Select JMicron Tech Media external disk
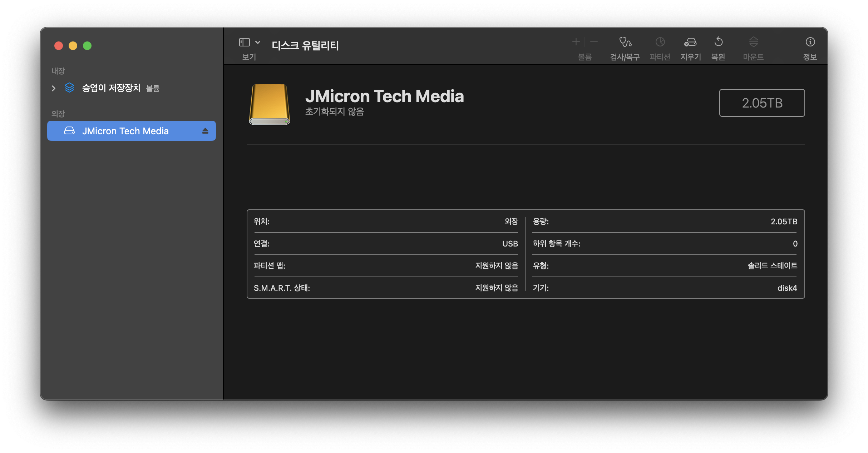The height and width of the screenshot is (453, 868). pos(125,131)
